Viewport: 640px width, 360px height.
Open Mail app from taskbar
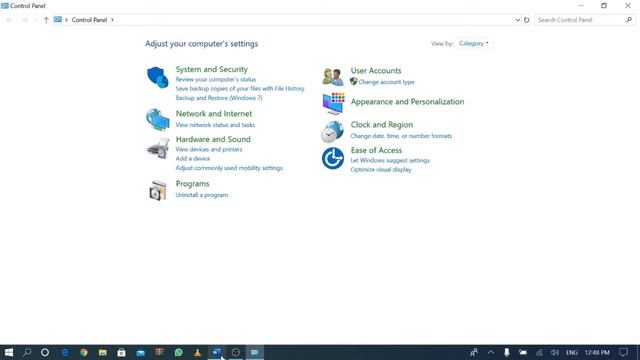coord(140,352)
